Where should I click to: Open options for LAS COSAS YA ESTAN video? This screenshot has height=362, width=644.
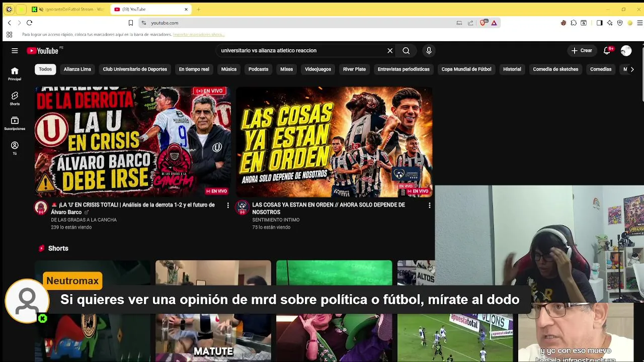coord(429,205)
